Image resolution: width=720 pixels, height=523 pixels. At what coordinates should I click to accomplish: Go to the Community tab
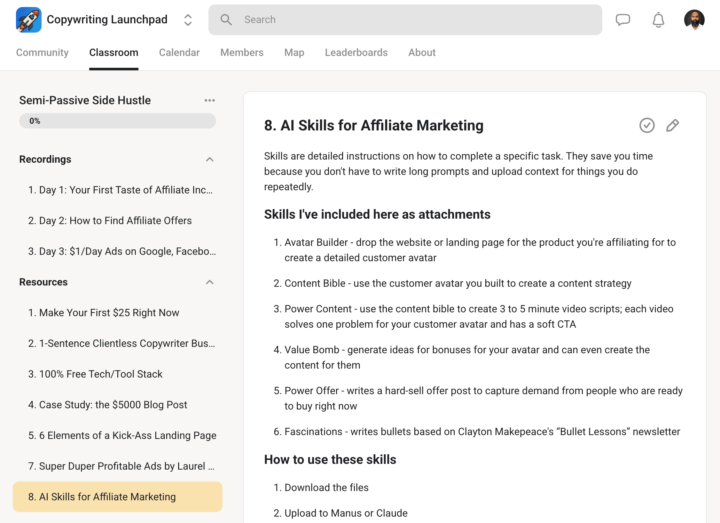pyautogui.click(x=42, y=52)
